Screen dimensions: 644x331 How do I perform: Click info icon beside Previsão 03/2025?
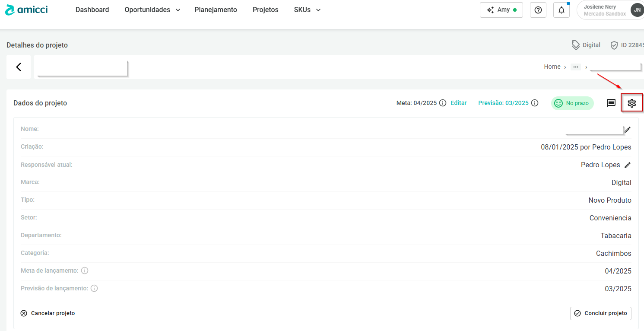click(x=535, y=103)
